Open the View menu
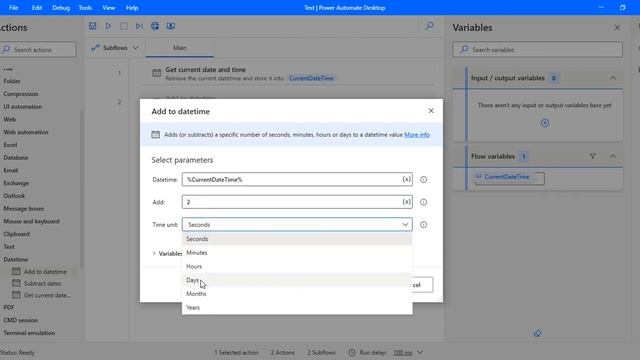Image resolution: width=640 pixels, height=360 pixels. (x=109, y=8)
